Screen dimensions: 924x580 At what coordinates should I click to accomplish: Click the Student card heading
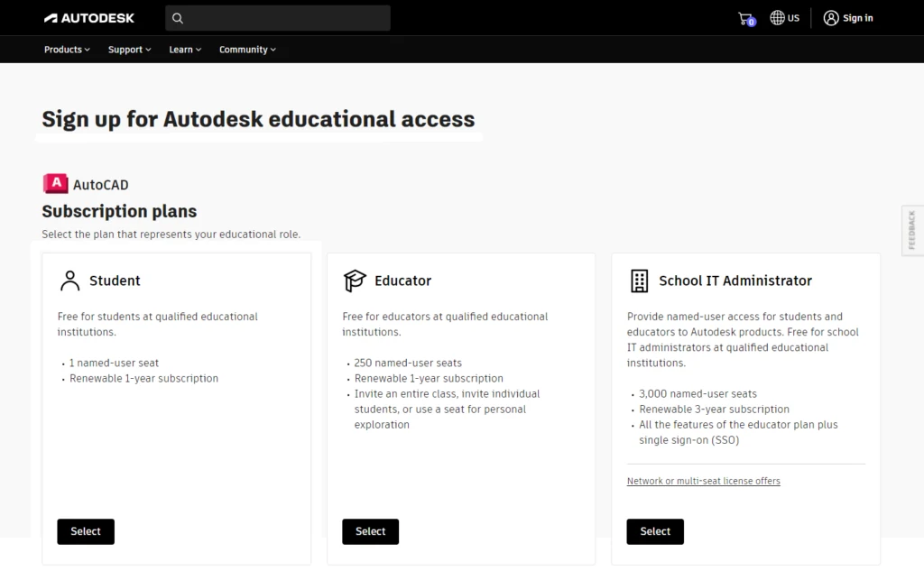point(115,281)
